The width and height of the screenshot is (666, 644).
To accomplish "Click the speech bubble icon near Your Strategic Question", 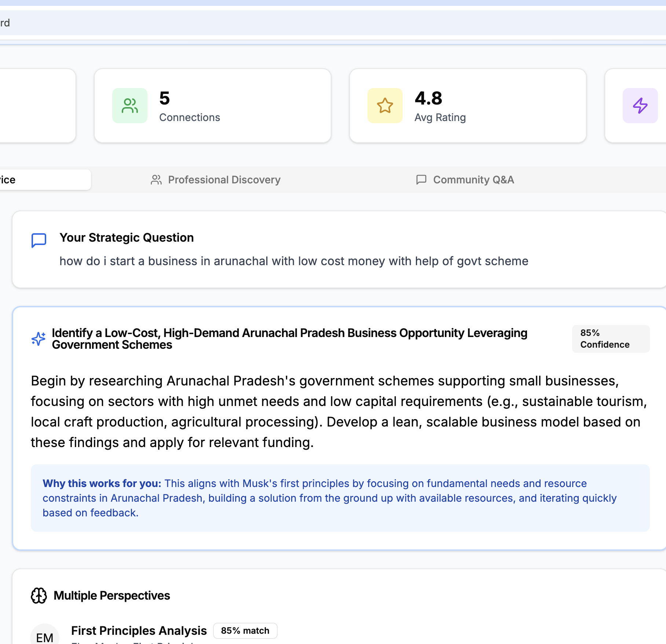I will (39, 240).
